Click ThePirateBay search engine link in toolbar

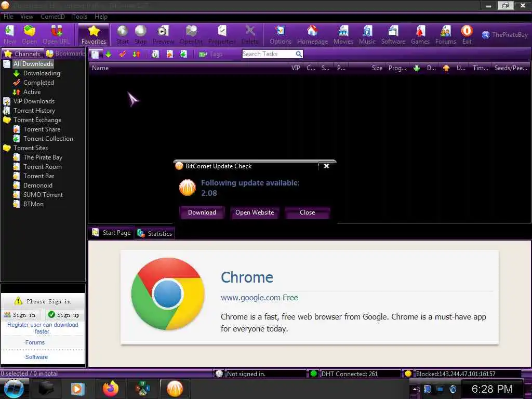[505, 35]
